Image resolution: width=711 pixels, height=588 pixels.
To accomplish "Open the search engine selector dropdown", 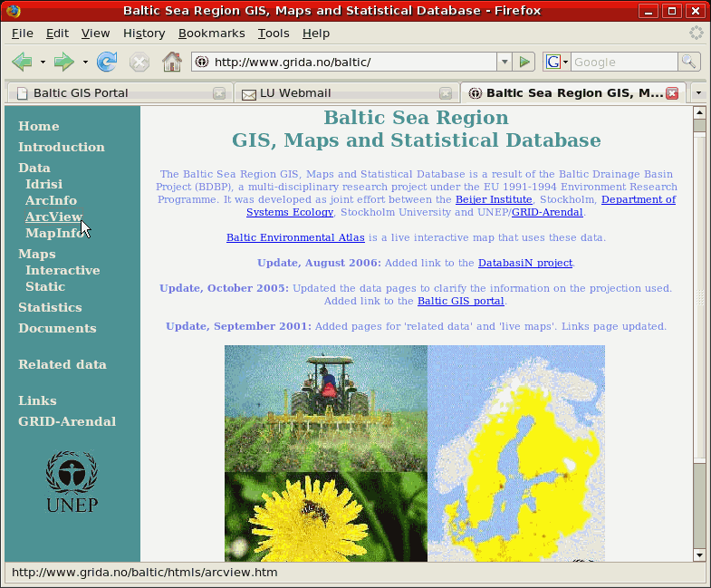I will pyautogui.click(x=565, y=62).
